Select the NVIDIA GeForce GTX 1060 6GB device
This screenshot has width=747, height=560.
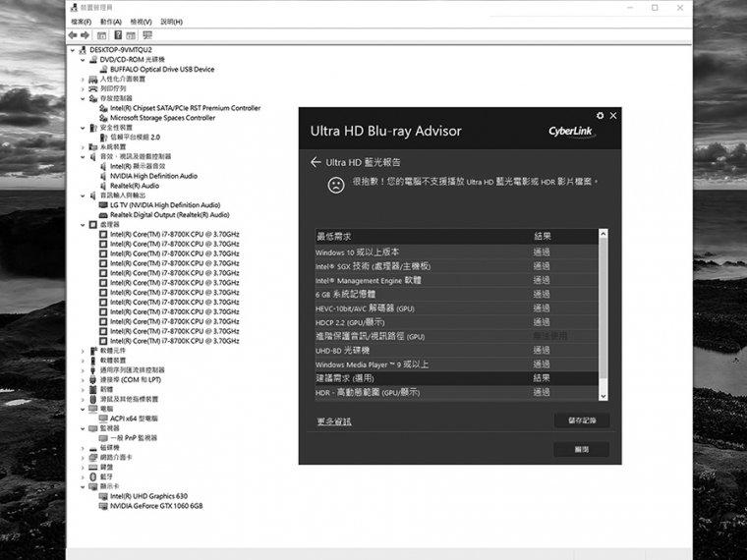(155, 506)
